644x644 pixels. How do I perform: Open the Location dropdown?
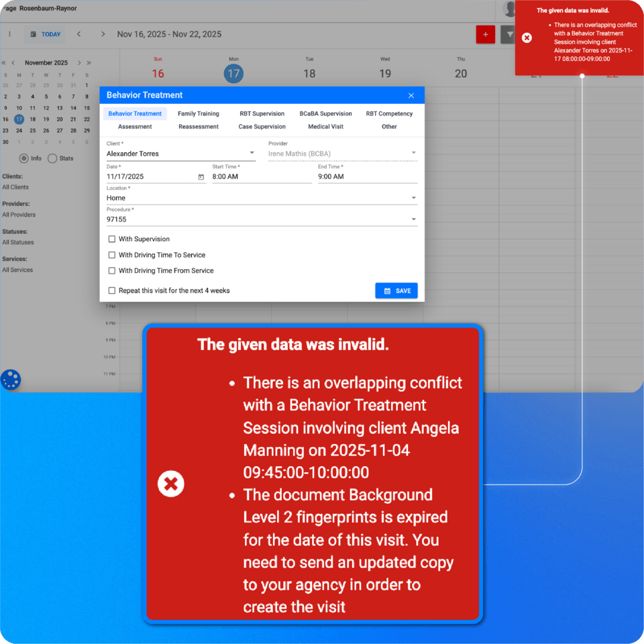point(413,198)
